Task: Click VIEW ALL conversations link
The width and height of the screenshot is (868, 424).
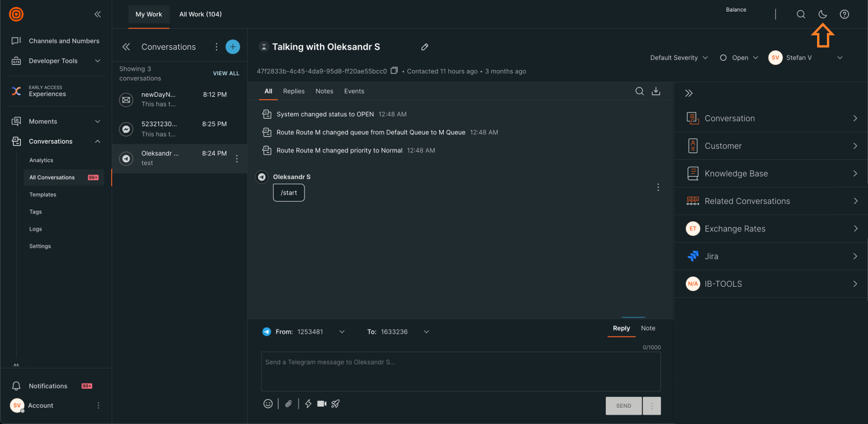Action: click(226, 74)
